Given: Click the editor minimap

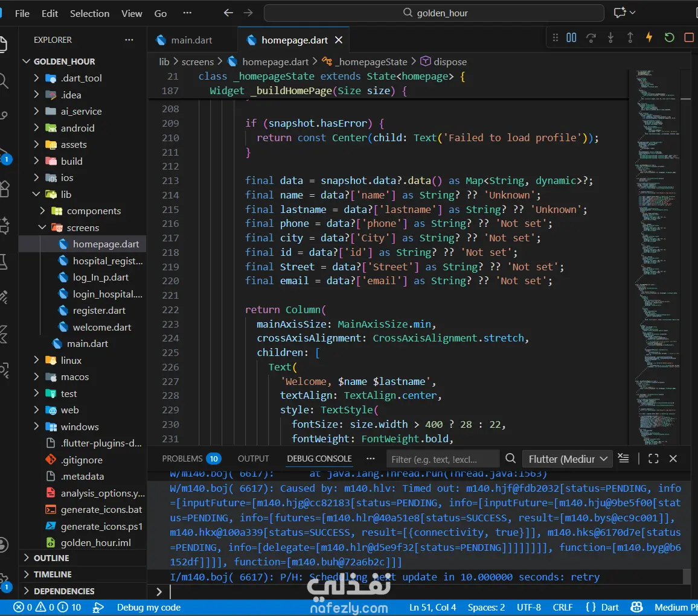Looking at the screenshot, I should 658,258.
